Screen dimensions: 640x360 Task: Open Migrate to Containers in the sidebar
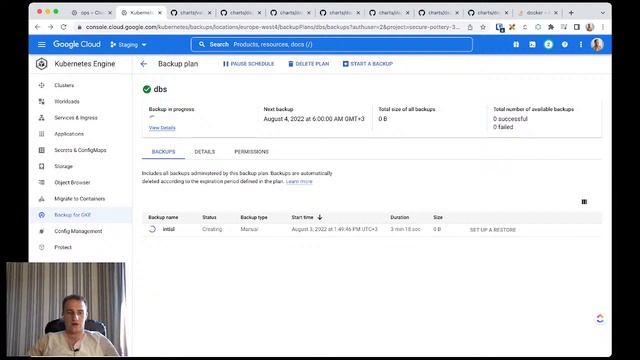(x=80, y=199)
